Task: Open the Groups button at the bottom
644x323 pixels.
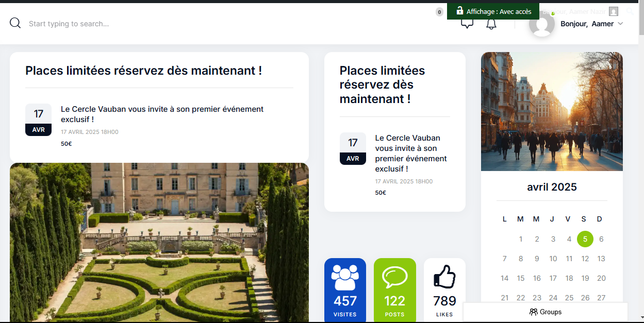Action: (546, 312)
